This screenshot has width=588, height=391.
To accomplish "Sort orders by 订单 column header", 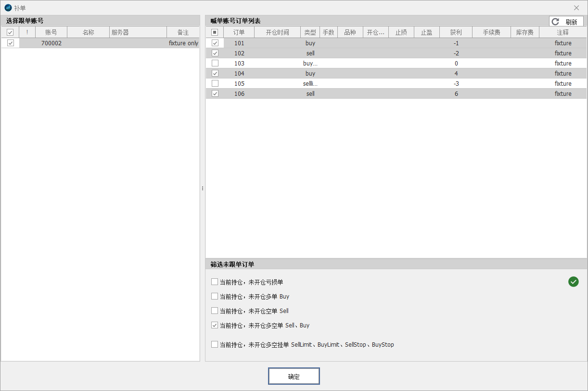I will [239, 32].
